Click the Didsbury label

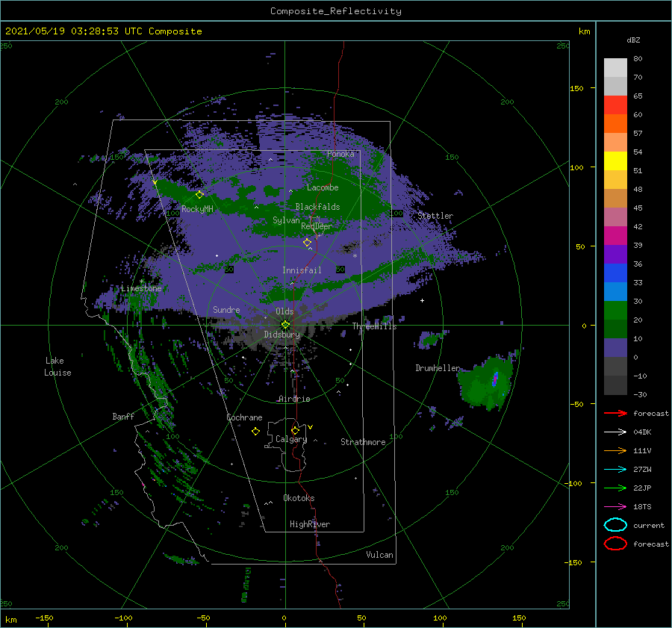point(282,335)
